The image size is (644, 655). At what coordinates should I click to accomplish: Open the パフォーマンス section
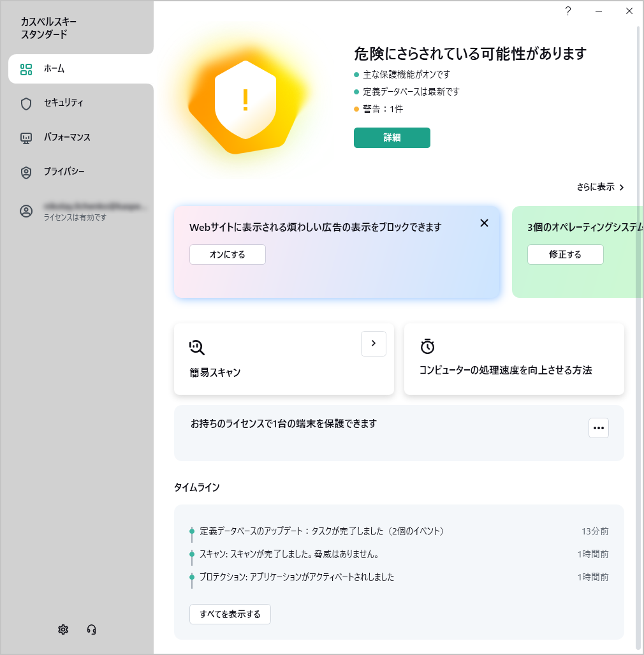coord(81,137)
